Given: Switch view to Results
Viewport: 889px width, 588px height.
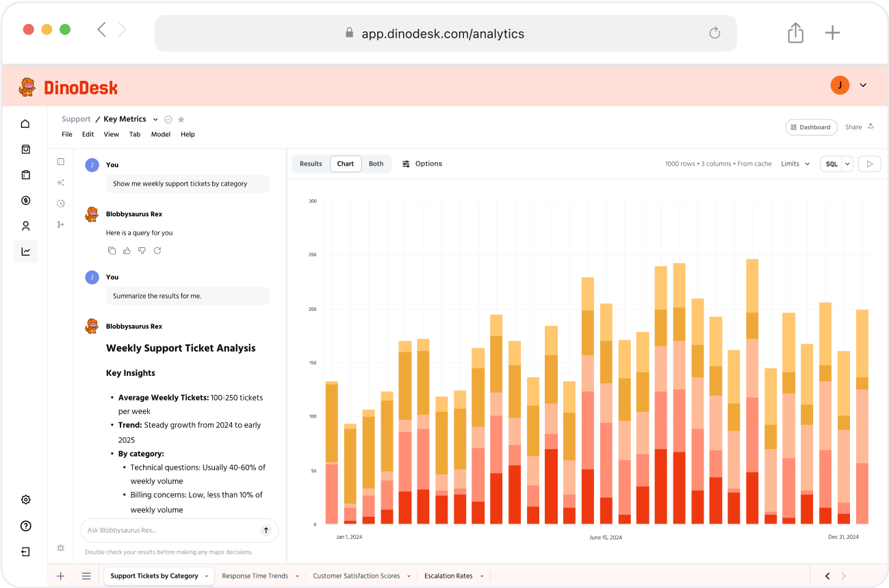Looking at the screenshot, I should click(311, 164).
